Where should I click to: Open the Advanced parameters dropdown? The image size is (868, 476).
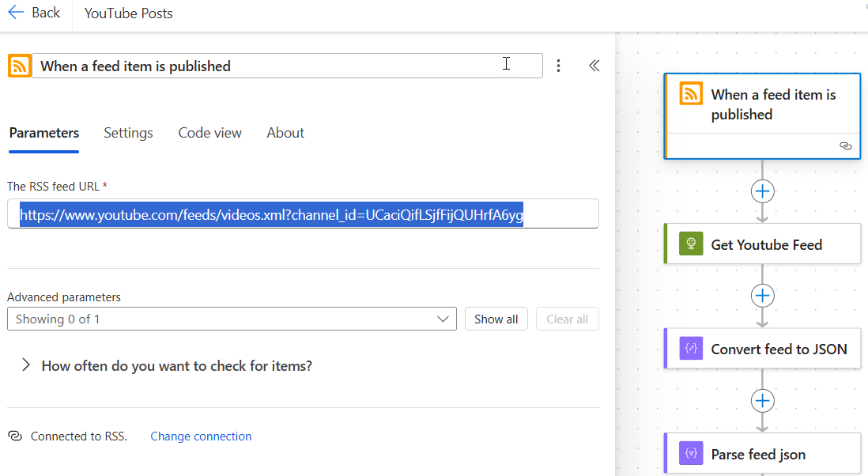[x=232, y=319]
